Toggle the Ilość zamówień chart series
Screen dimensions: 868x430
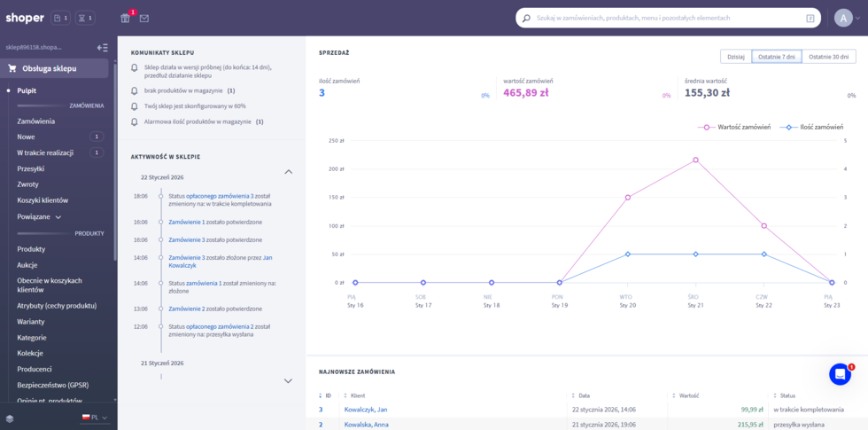[x=815, y=127]
